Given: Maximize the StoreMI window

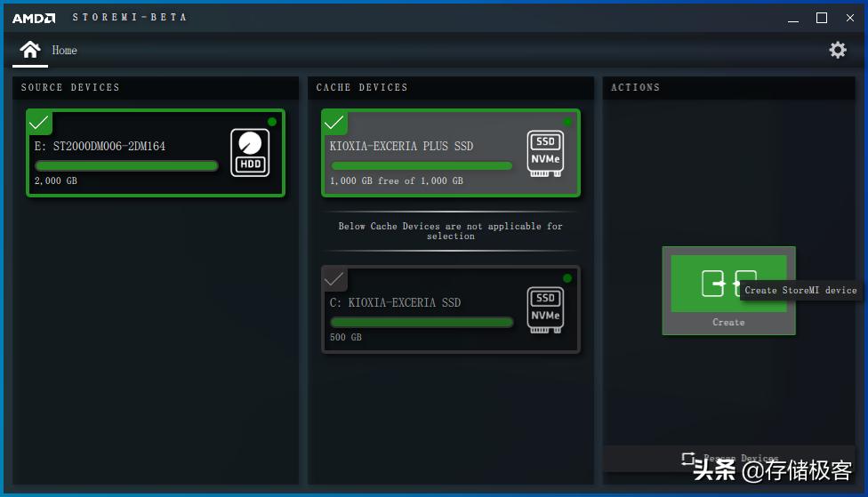Looking at the screenshot, I should 822,19.
